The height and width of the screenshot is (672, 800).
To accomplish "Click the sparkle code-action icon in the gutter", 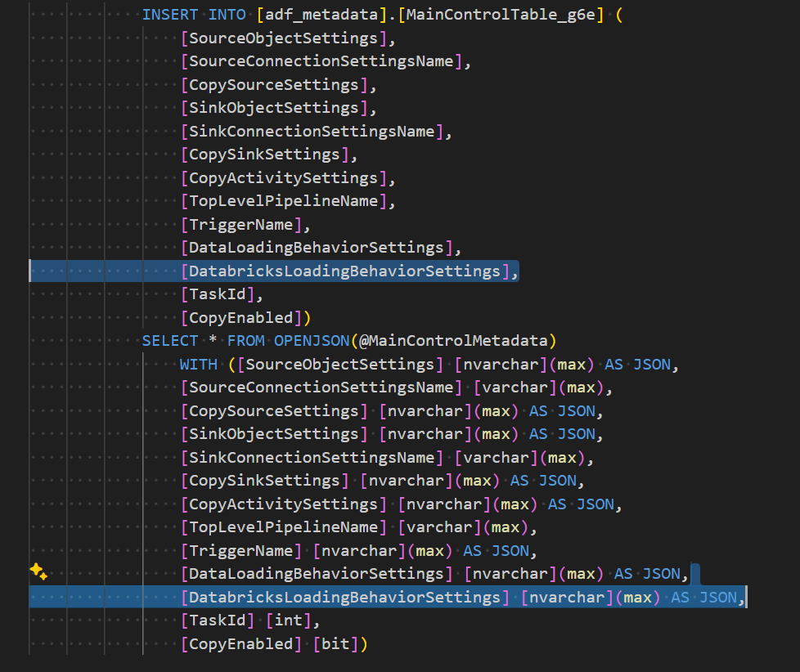I will pyautogui.click(x=38, y=571).
